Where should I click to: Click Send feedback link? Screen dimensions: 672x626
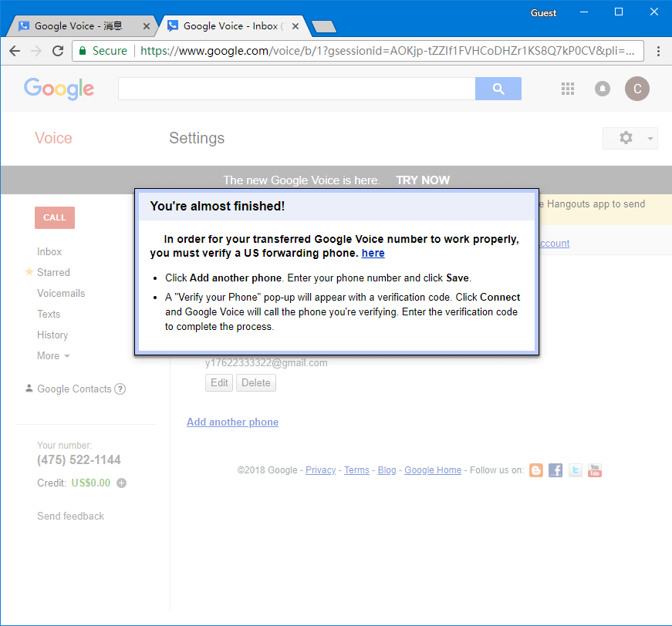pos(70,516)
